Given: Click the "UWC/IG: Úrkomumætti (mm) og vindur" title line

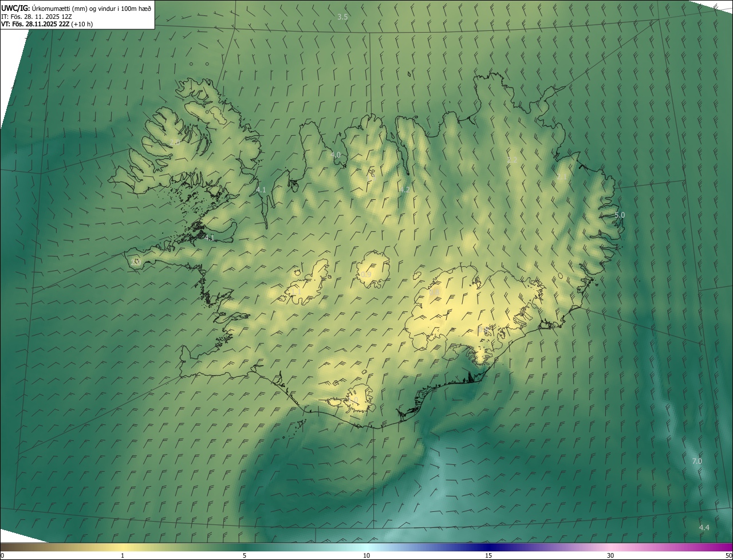Looking at the screenshot, I should 76,7.
